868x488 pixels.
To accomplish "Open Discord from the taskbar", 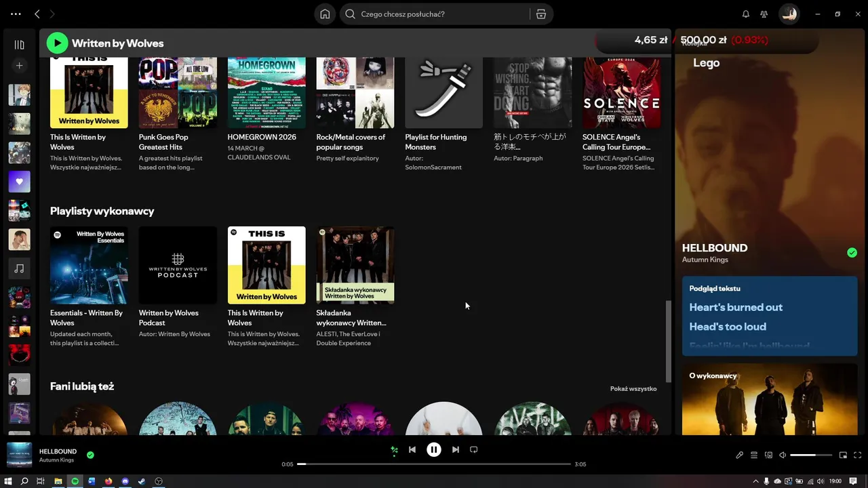I will (125, 481).
